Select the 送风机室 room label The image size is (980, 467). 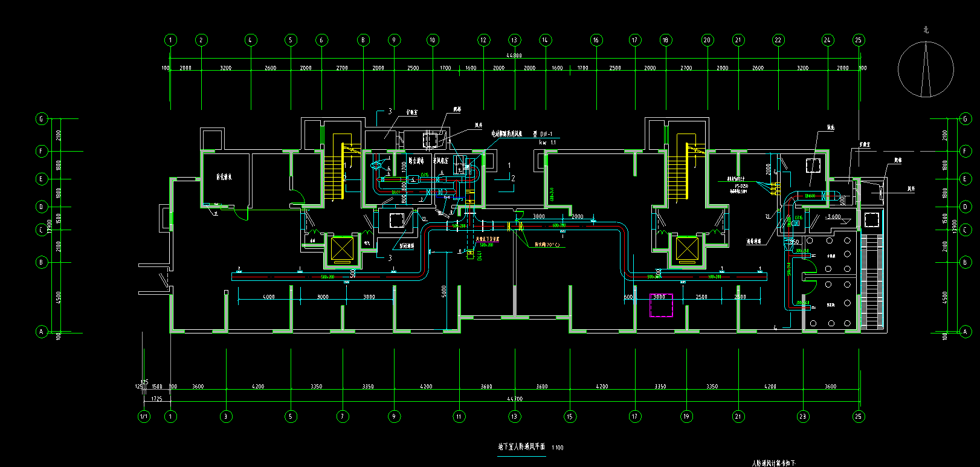click(x=440, y=161)
